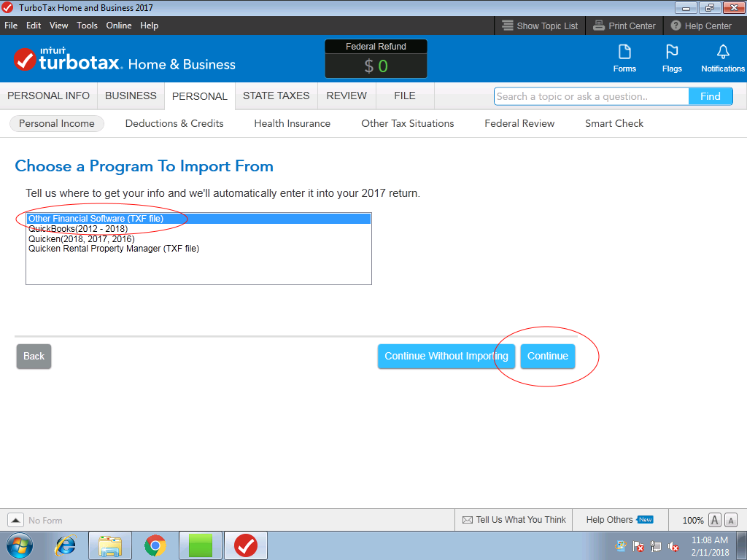Switch to the PERSONAL INFO tab
Screen dimensions: 747x560
(49, 96)
